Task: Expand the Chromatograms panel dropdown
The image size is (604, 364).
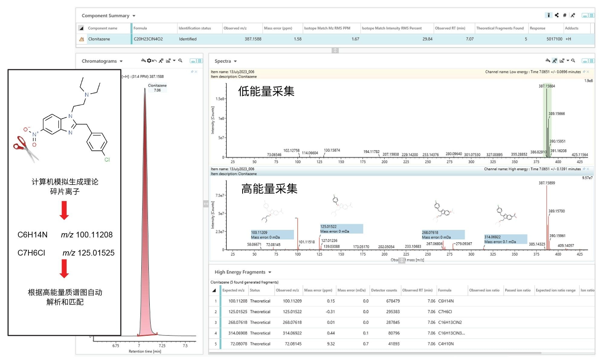Action: coord(121,61)
